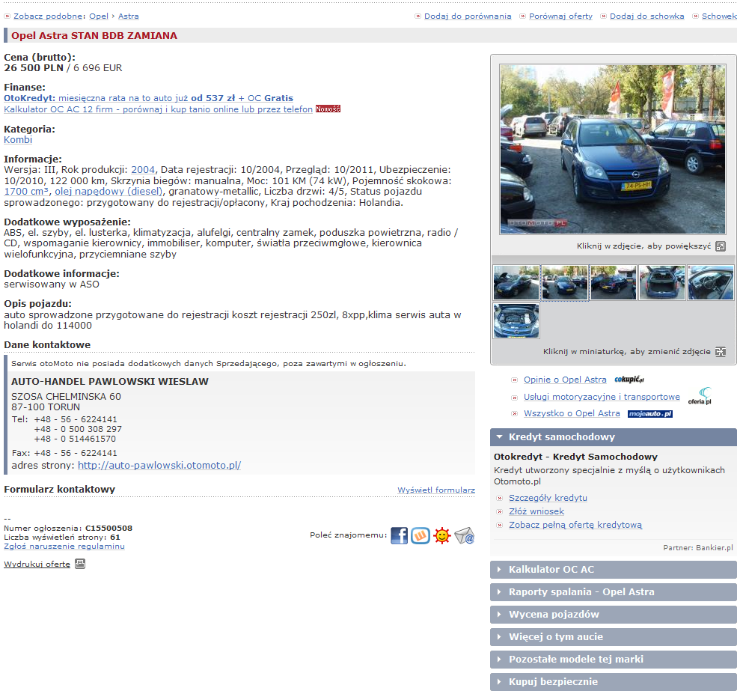
Task: Click olej napędowy (diesel) link
Action: (108, 192)
